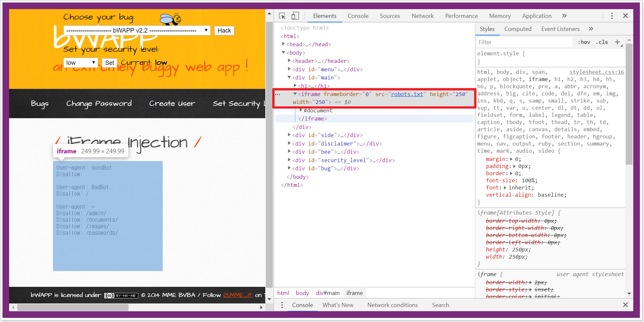Click the Bugs menu item
The height and width of the screenshot is (322, 644).
coord(40,104)
